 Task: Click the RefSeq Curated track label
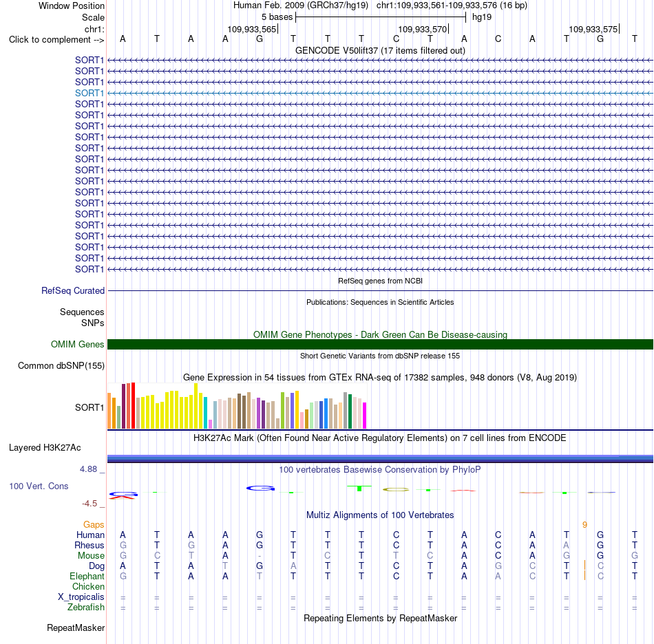[73, 290]
